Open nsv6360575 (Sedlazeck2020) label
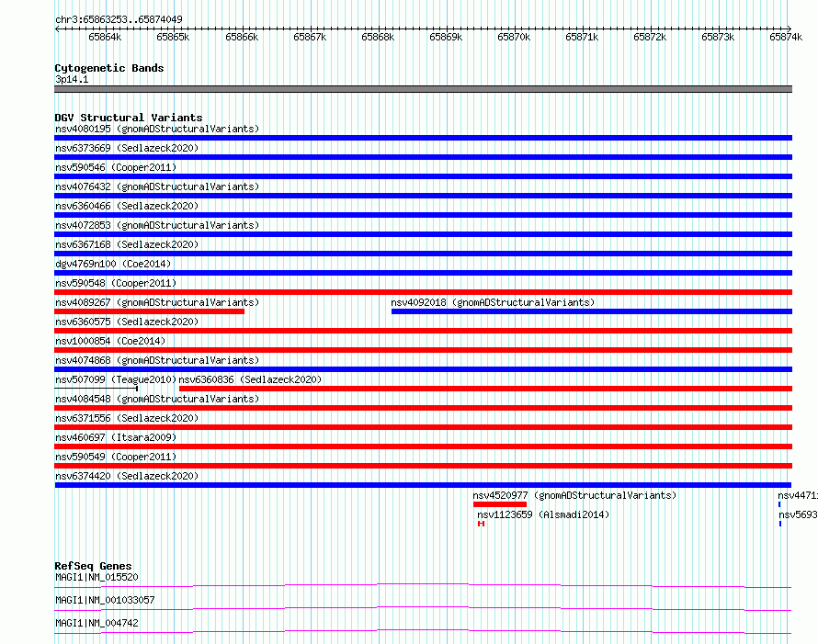 pos(127,322)
